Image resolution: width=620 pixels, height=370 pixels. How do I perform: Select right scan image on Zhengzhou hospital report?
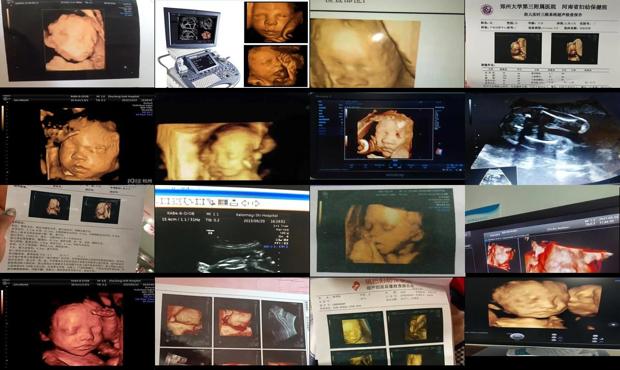[x=575, y=48]
